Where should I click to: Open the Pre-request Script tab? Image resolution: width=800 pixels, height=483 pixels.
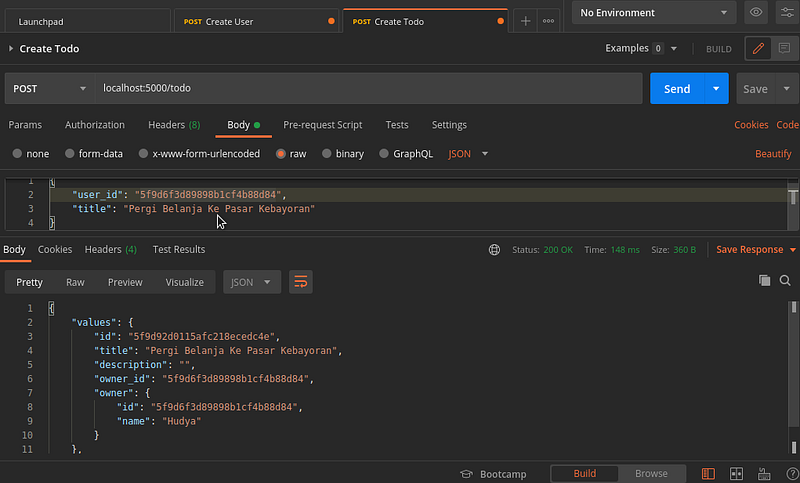click(x=322, y=124)
